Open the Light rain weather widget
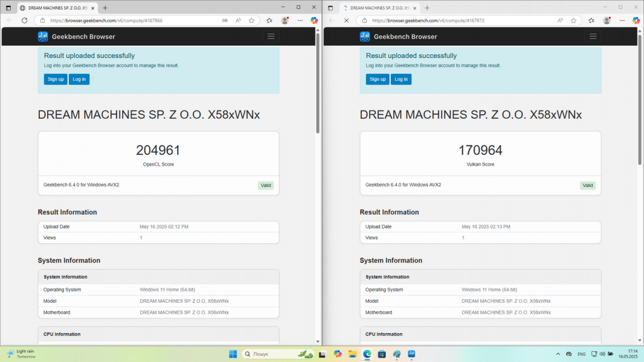 pos(22,354)
